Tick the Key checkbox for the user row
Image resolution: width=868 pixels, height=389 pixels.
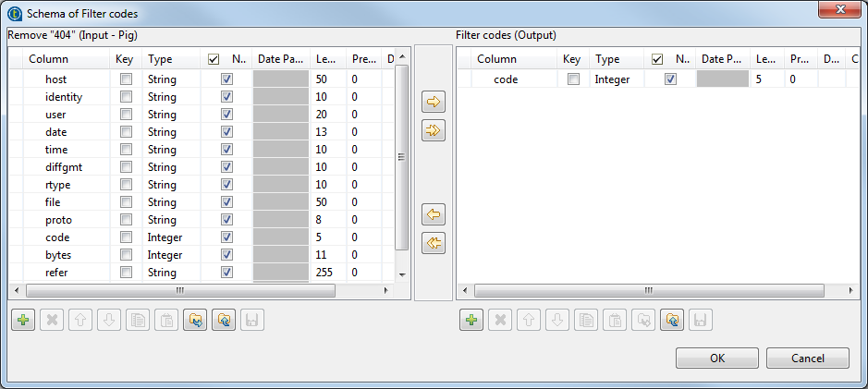(x=127, y=115)
